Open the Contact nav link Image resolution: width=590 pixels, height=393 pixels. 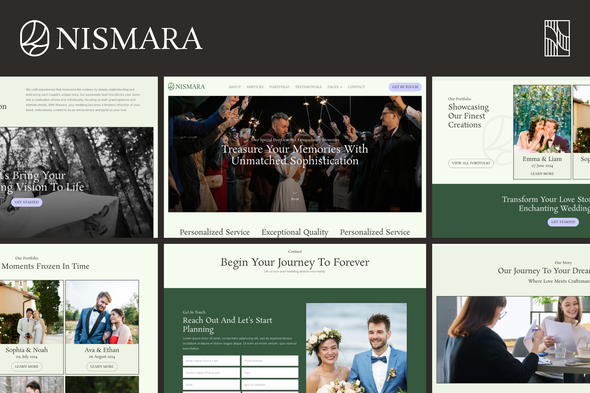coord(356,87)
